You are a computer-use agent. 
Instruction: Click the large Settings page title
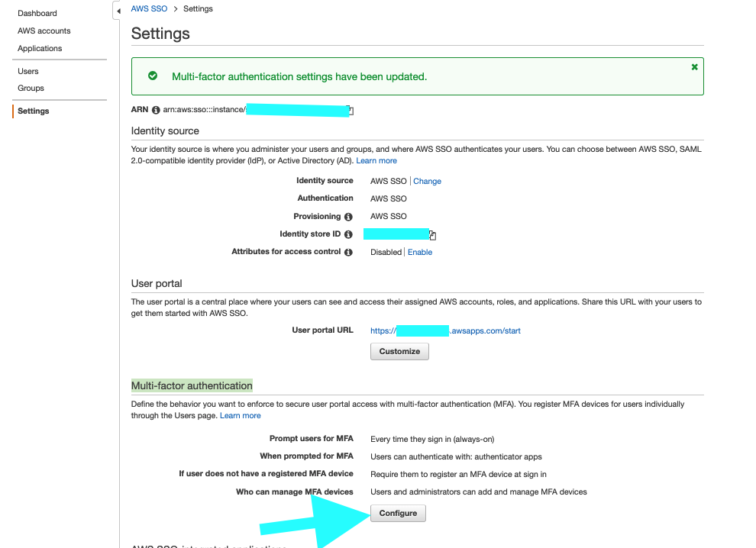pos(160,34)
